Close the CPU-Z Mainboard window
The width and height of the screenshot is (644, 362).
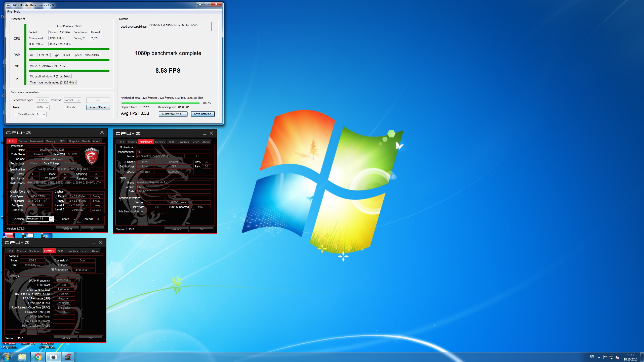tap(211, 133)
